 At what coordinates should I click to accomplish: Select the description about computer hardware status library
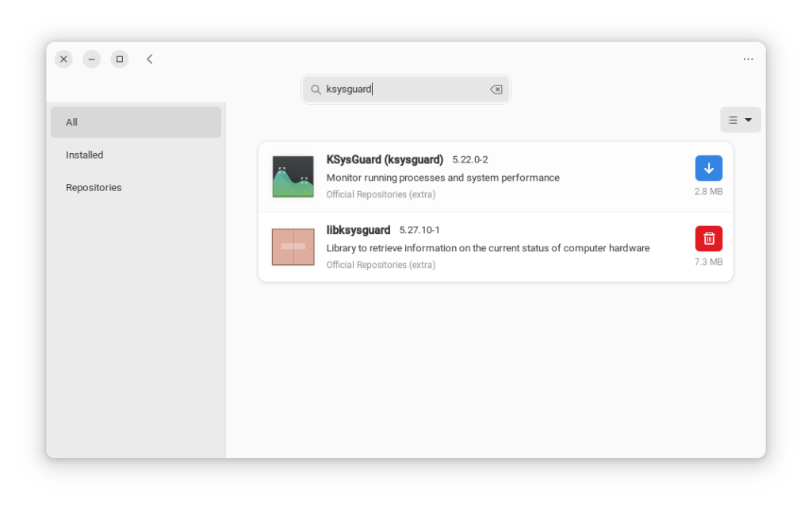tap(488, 248)
